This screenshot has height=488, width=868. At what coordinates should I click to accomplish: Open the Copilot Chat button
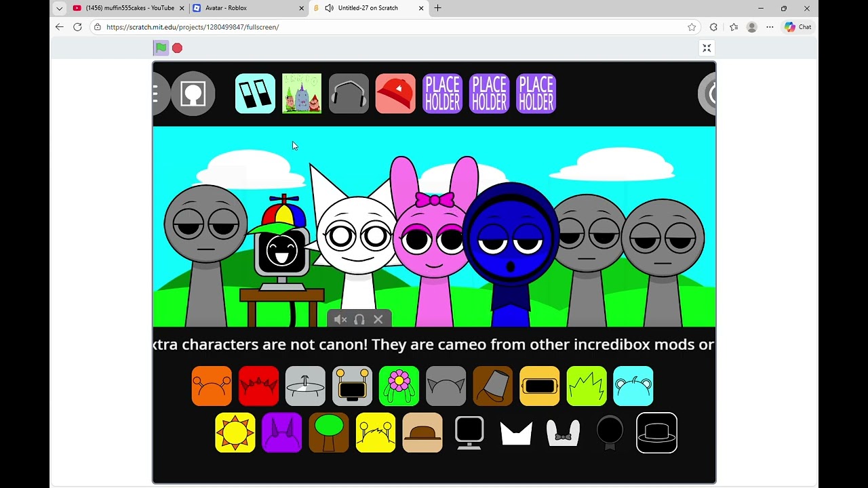point(798,27)
